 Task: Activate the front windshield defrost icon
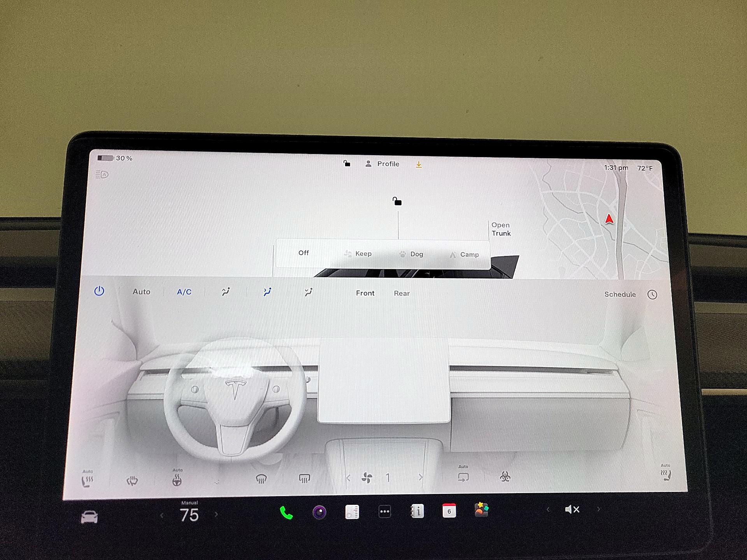point(261,479)
